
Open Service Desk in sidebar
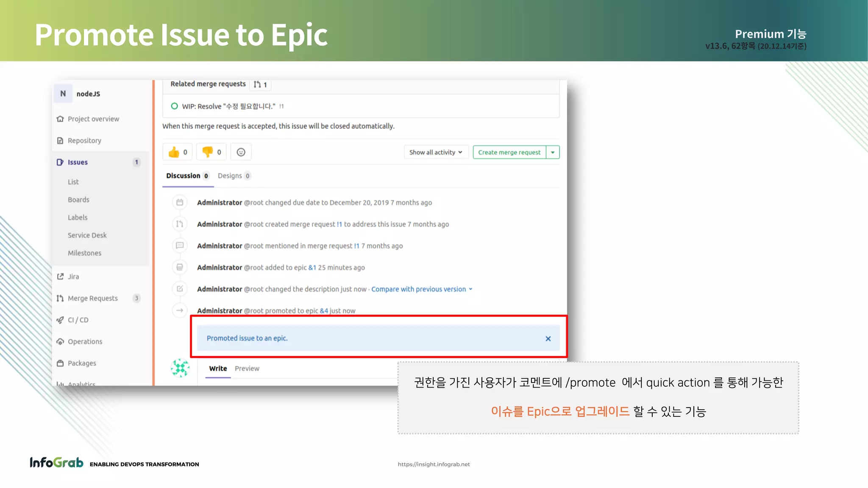[x=87, y=235]
